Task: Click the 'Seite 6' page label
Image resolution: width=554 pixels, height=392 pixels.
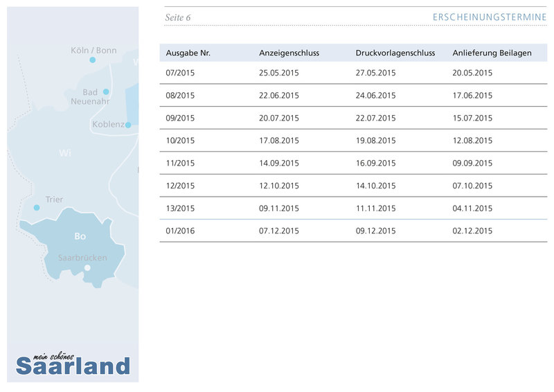Action: coord(178,17)
